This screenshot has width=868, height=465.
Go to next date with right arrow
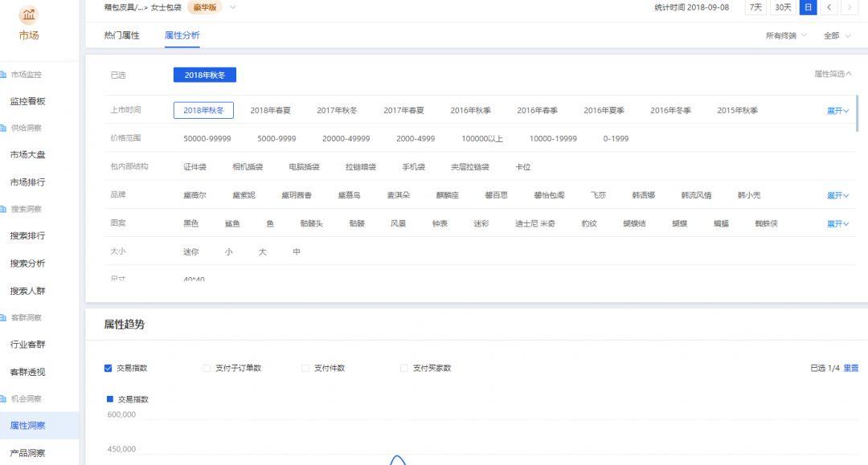point(850,7)
